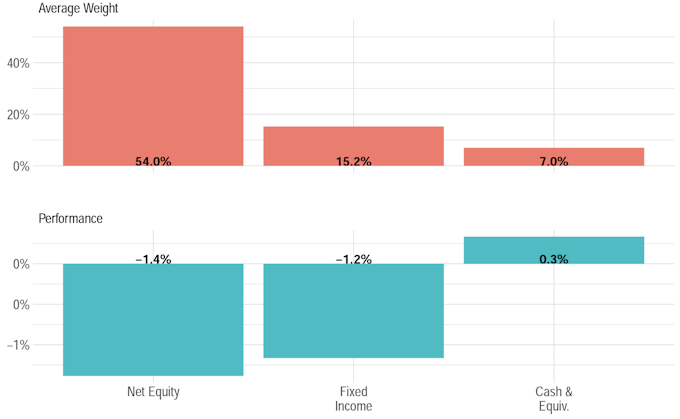Click the 54.0% data label
Viewport: 680px width, 419px height.
153,161
